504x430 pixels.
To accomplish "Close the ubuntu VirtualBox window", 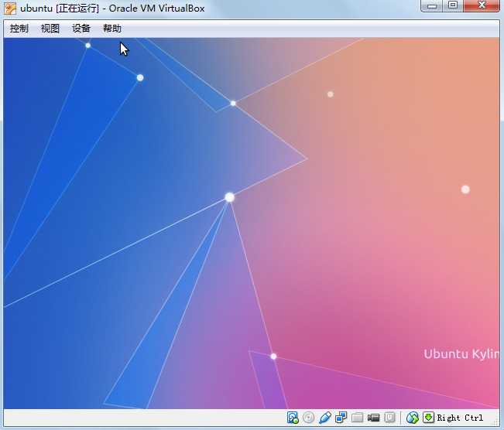I will point(482,5).
